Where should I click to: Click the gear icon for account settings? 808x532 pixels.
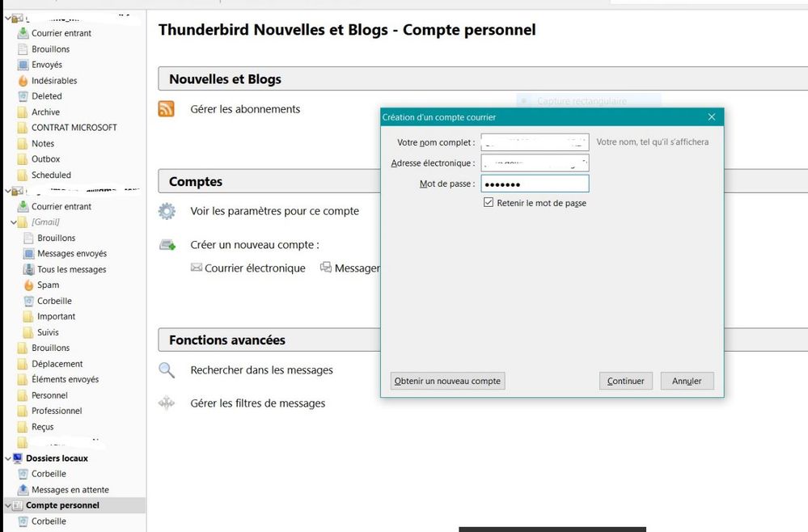coord(167,211)
